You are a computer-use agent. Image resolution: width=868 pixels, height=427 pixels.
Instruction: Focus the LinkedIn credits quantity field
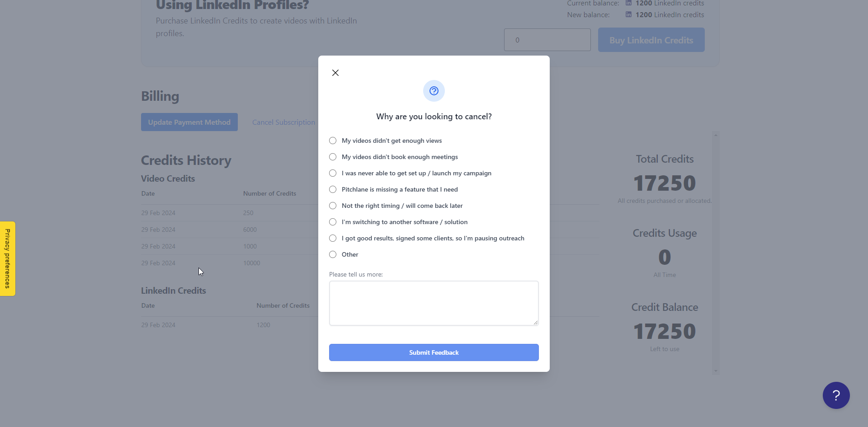pyautogui.click(x=547, y=40)
